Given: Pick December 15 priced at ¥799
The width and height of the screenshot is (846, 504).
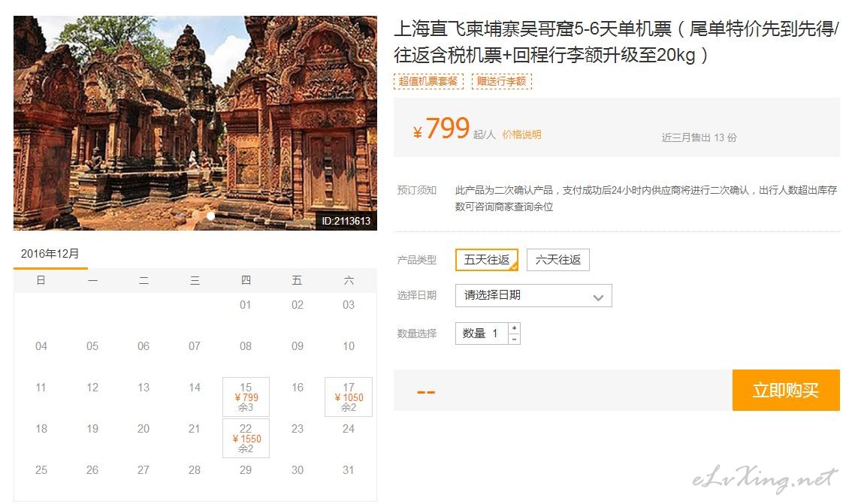Looking at the screenshot, I should tap(246, 397).
